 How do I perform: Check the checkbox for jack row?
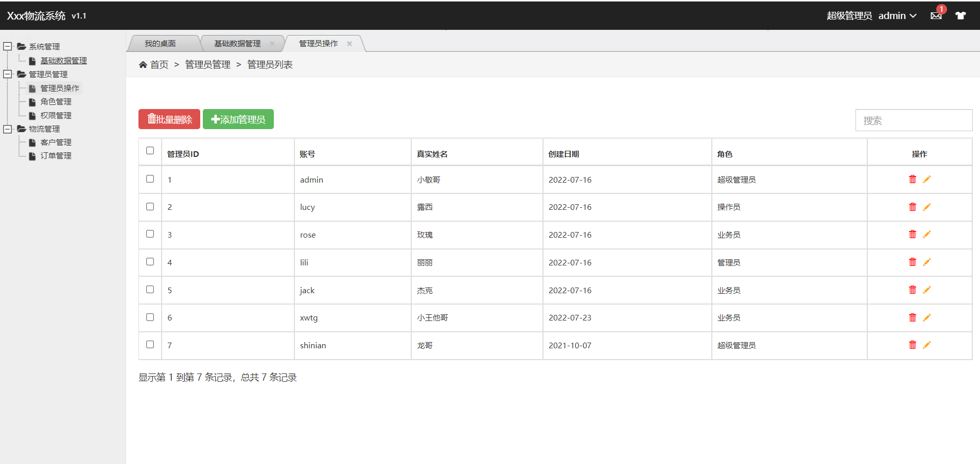coord(150,289)
